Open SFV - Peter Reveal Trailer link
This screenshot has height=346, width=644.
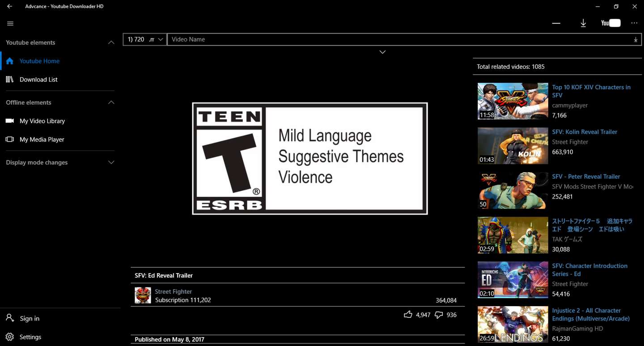pos(586,177)
